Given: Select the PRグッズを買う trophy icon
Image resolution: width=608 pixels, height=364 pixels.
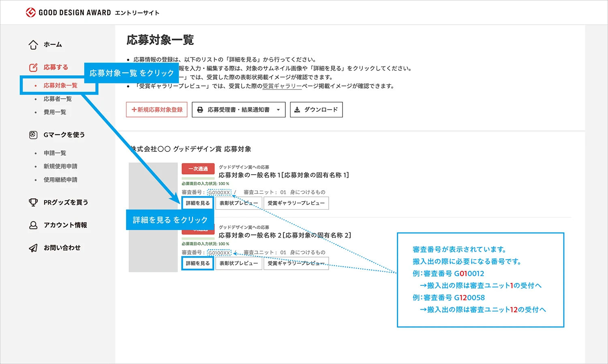Looking at the screenshot, I should click(33, 202).
